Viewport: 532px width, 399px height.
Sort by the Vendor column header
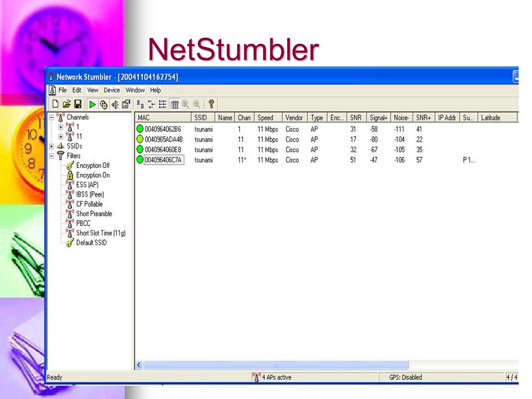295,117
